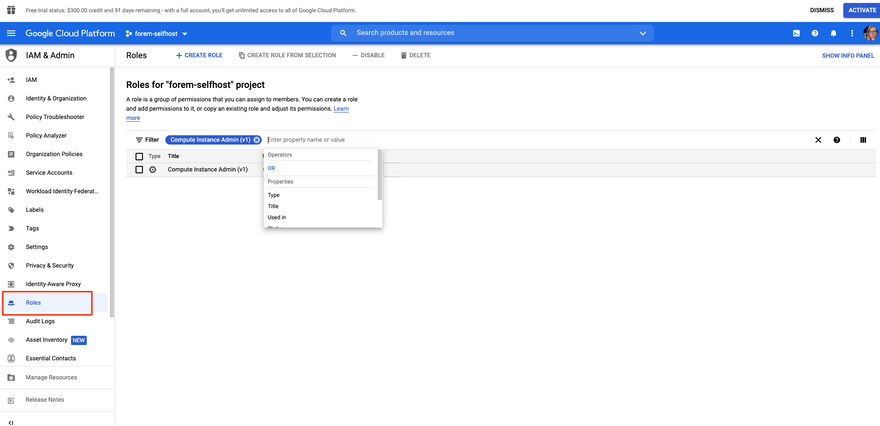Show the info panel
The image size is (880, 426).
[848, 56]
